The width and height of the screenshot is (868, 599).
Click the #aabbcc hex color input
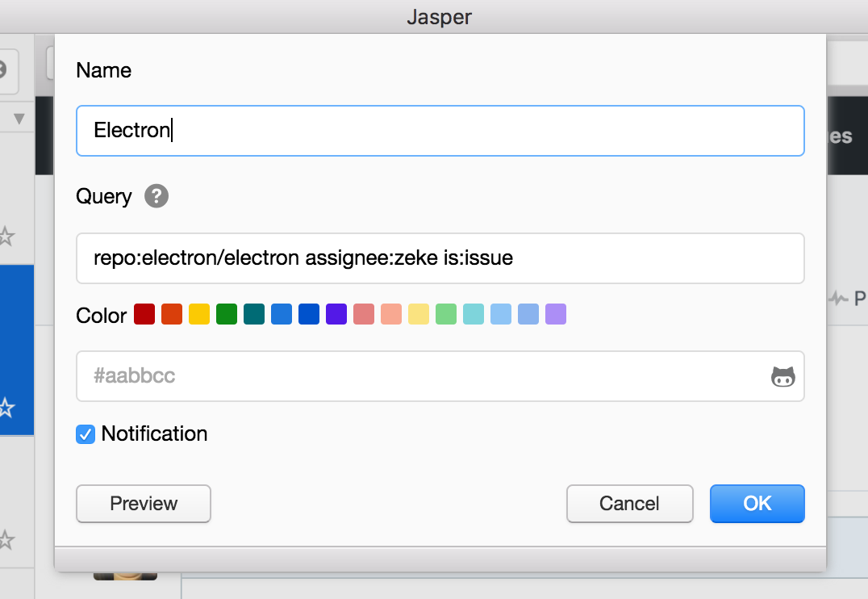click(x=419, y=376)
